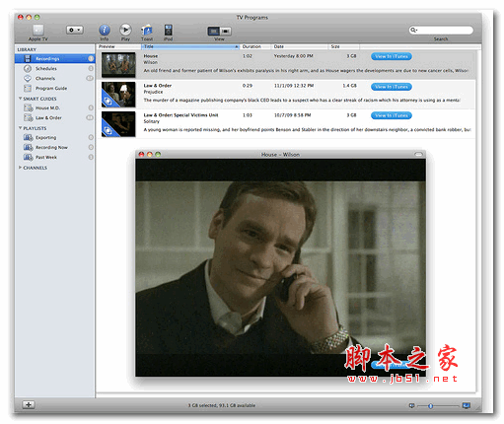This screenshot has height=424, width=504.
Task: Collapse the SMART GUIDES section
Action: coord(21,99)
